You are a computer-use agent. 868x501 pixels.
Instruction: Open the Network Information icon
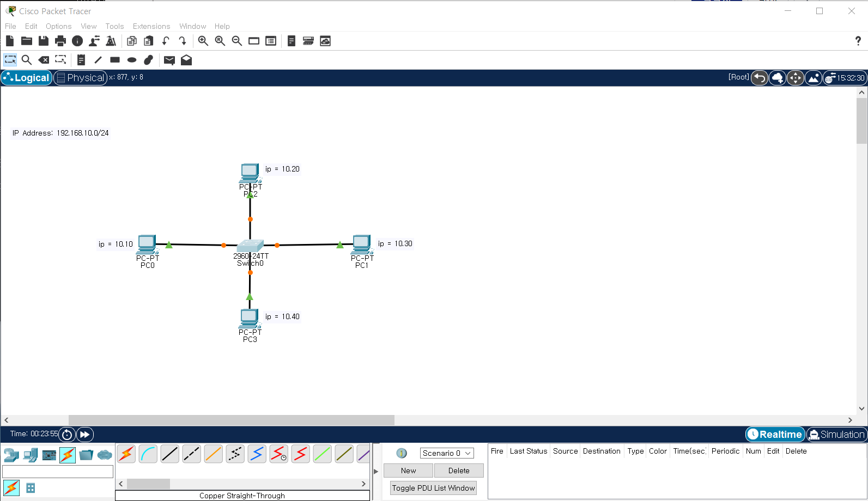pyautogui.click(x=77, y=41)
